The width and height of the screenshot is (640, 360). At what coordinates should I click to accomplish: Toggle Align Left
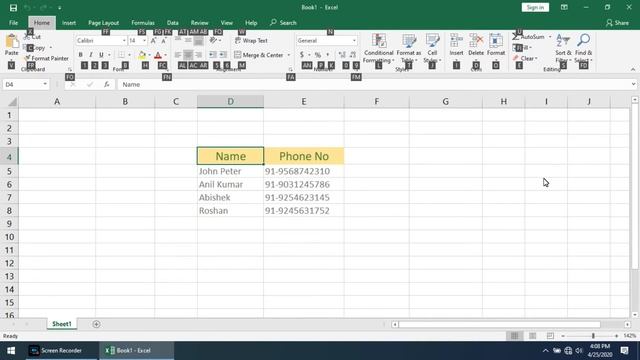click(178, 55)
